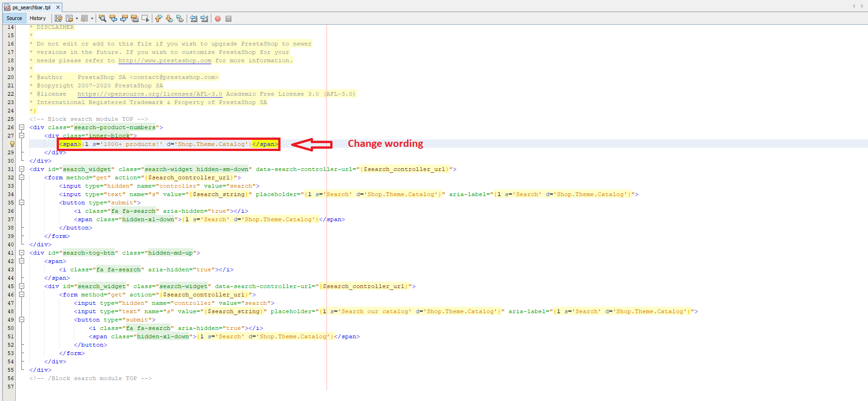Toggle rectangular selection mode

coord(145,19)
